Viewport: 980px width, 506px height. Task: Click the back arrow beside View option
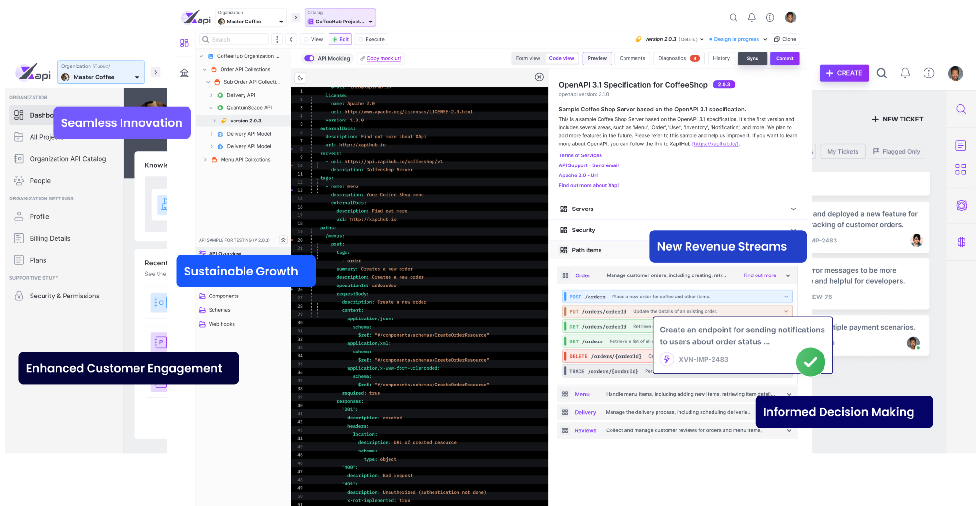tap(291, 39)
